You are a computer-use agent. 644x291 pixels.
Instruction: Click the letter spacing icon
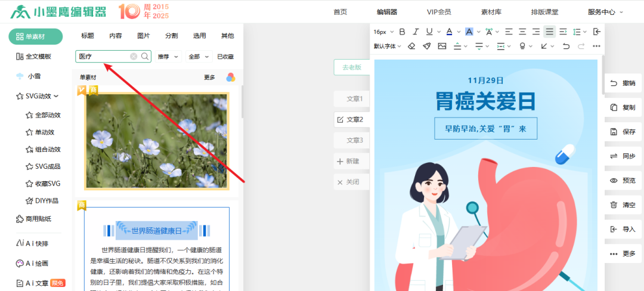[489, 32]
